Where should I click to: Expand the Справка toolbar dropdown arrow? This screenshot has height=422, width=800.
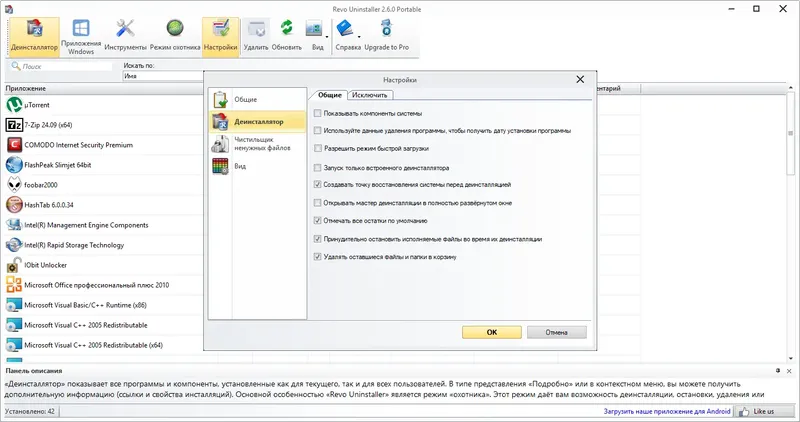pos(359,37)
